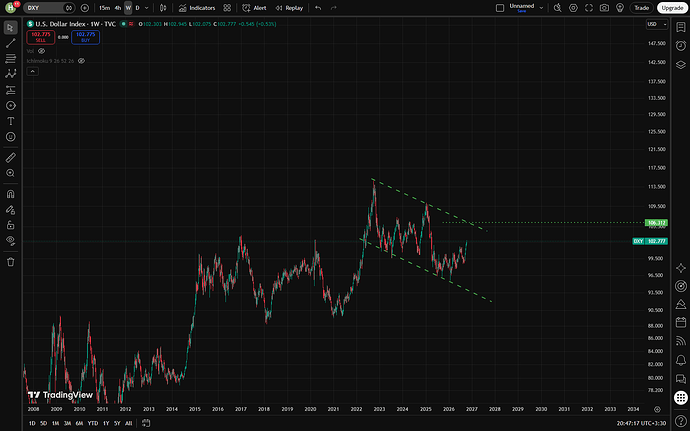
Task: Open the quick search icon
Action: [x=558, y=8]
